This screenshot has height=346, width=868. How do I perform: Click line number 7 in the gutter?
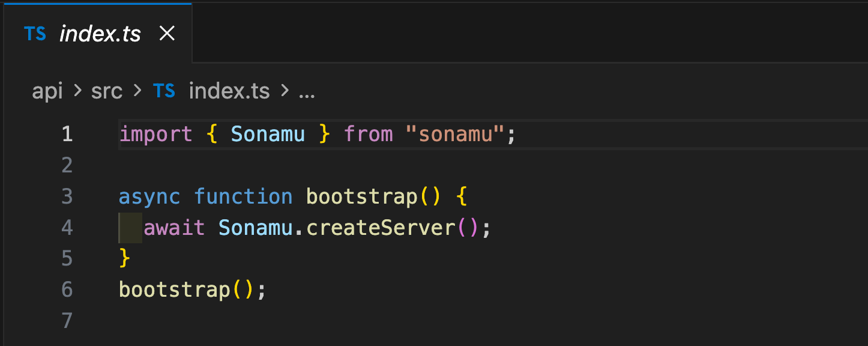click(67, 321)
